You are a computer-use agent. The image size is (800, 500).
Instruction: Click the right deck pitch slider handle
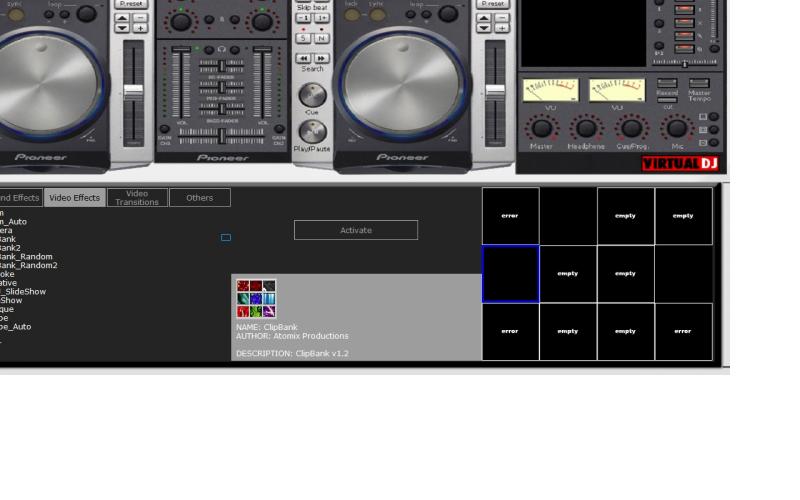495,92
